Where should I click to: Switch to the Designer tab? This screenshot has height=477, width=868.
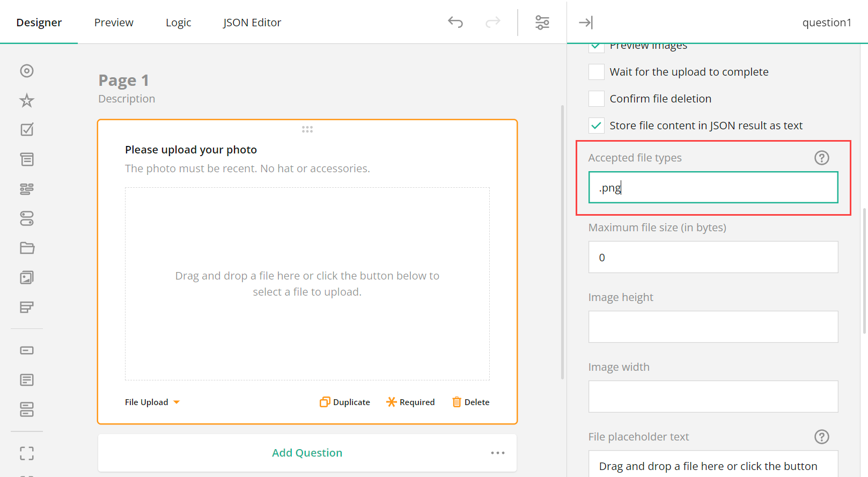pyautogui.click(x=39, y=23)
